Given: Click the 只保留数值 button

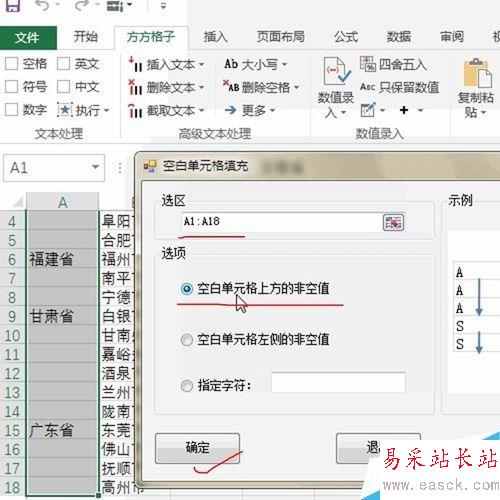Looking at the screenshot, I should [x=399, y=87].
